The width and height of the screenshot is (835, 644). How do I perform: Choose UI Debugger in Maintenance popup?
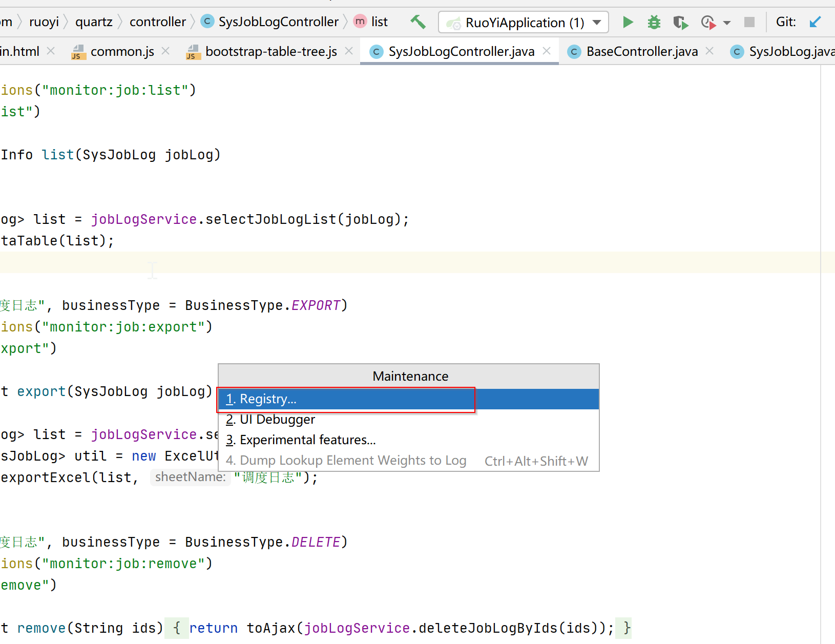coord(409,420)
